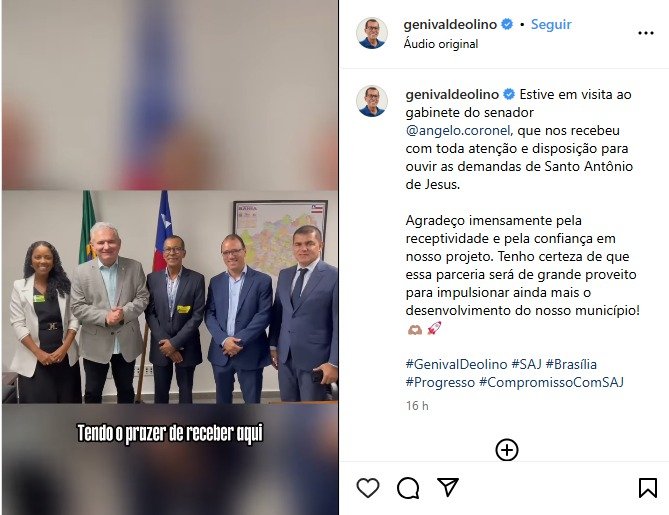
Task: Open the #GenivalDeolino hashtag
Action: tap(456, 364)
